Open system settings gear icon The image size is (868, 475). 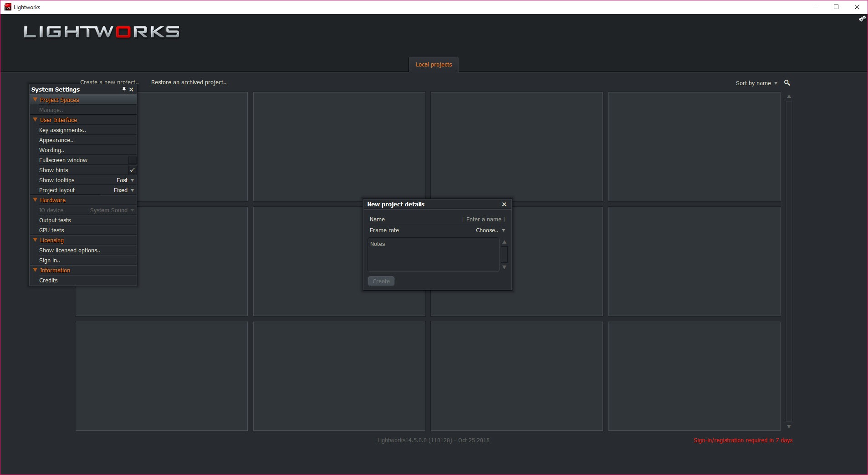click(862, 19)
